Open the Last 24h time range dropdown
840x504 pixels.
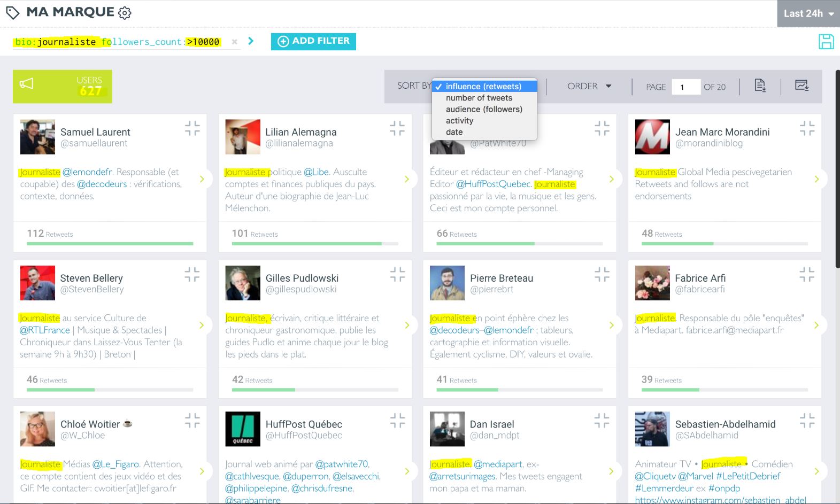808,14
